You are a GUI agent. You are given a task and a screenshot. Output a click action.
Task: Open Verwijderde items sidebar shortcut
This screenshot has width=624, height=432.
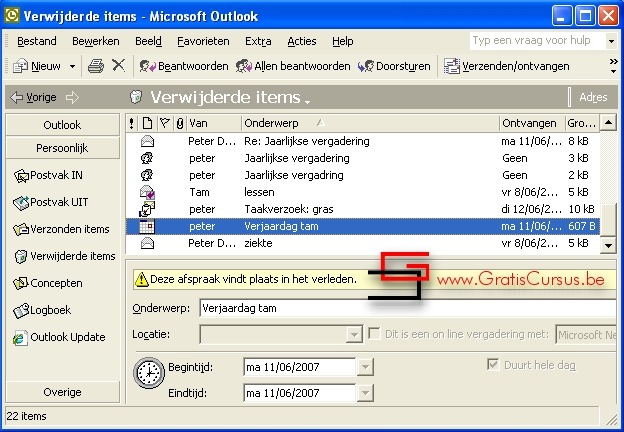coord(64,257)
